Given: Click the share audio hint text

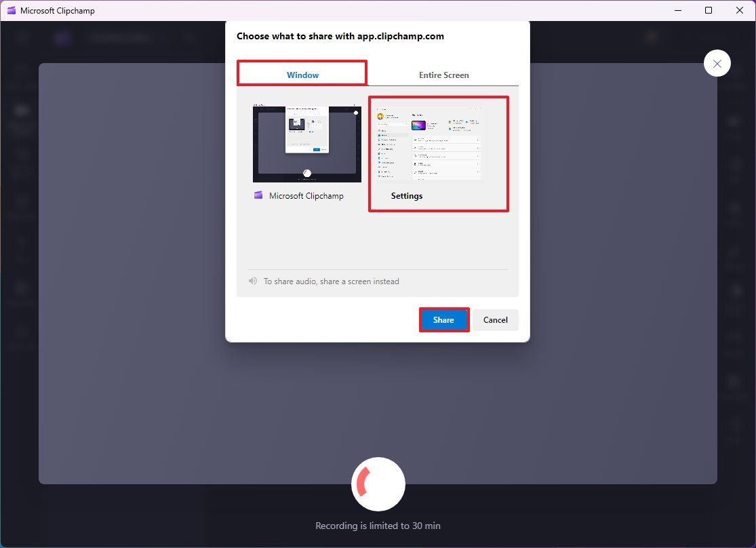Looking at the screenshot, I should pyautogui.click(x=332, y=281).
